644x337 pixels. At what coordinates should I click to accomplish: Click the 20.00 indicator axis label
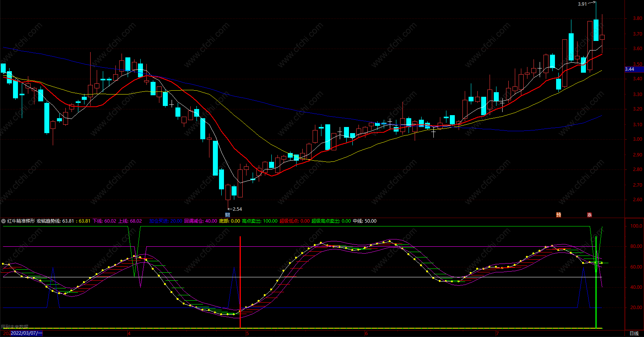click(x=636, y=308)
